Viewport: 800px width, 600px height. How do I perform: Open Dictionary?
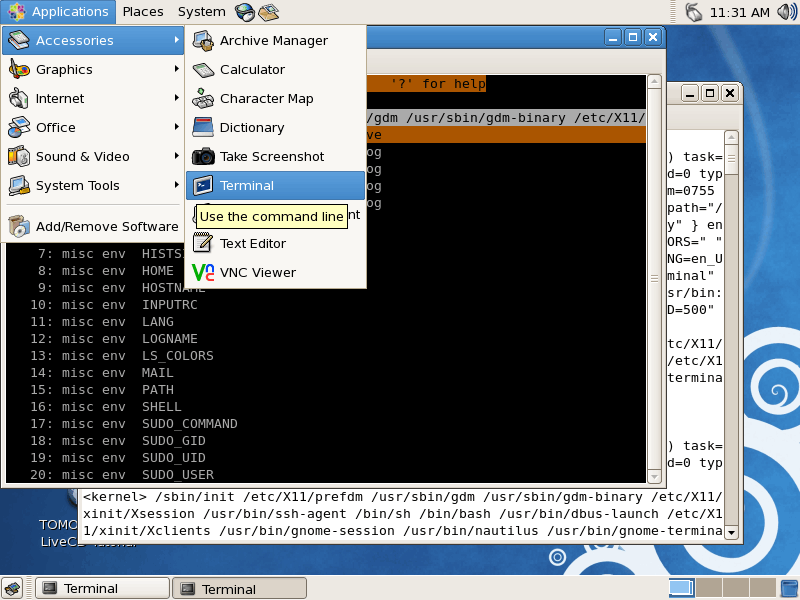[276, 128]
